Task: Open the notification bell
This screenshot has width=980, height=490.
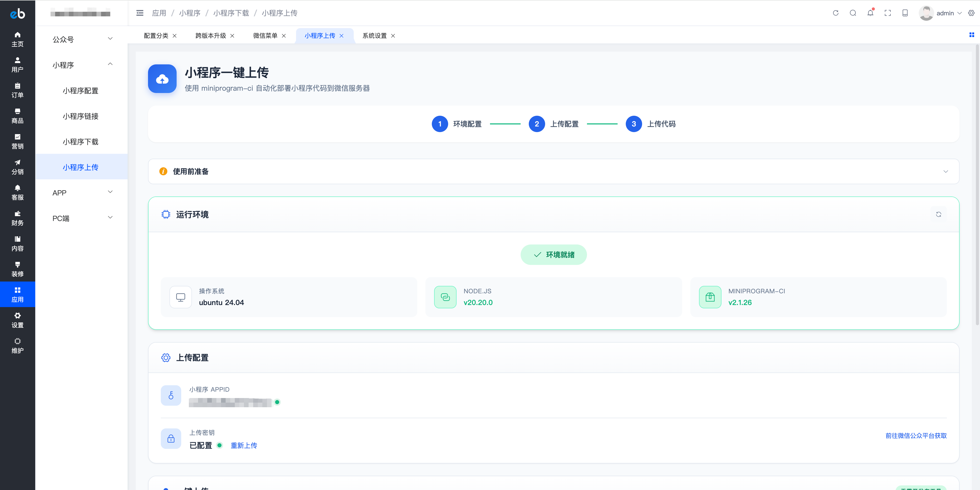Action: 870,13
